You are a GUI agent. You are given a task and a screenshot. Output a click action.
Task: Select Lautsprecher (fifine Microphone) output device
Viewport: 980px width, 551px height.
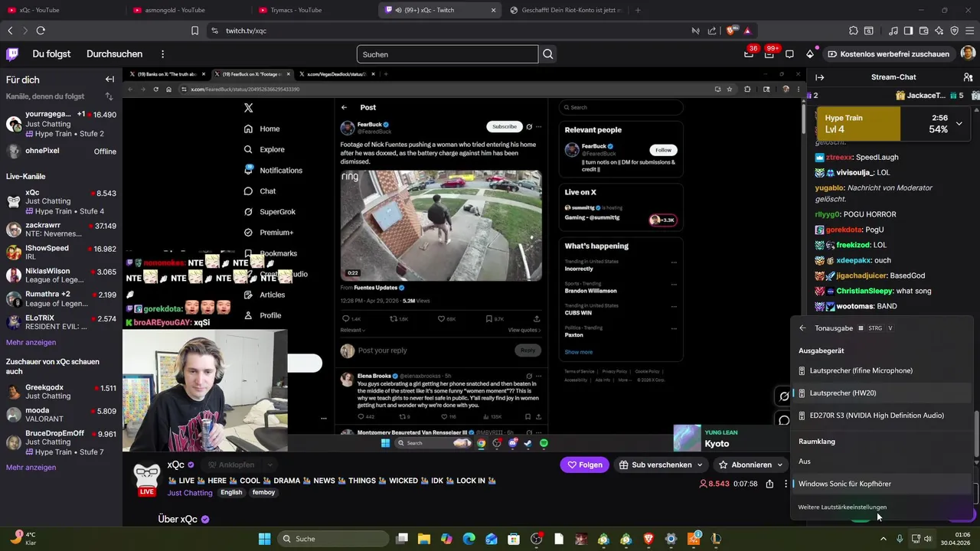coord(882,370)
